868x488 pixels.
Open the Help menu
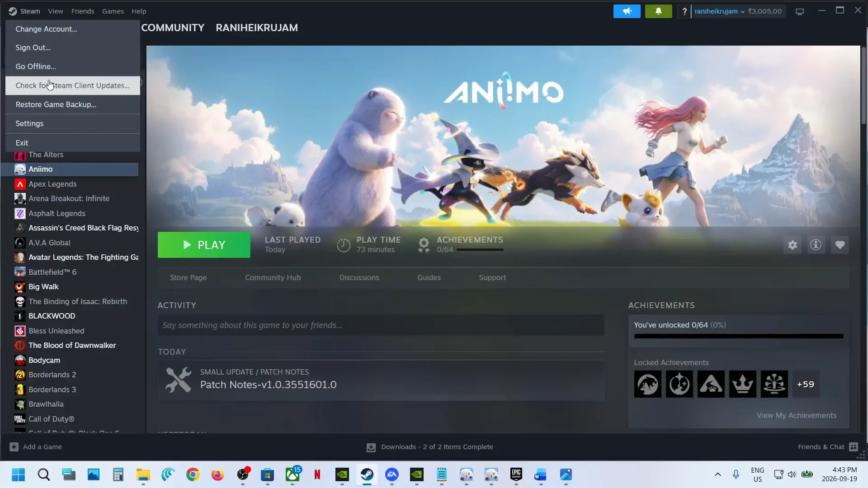[x=139, y=11]
